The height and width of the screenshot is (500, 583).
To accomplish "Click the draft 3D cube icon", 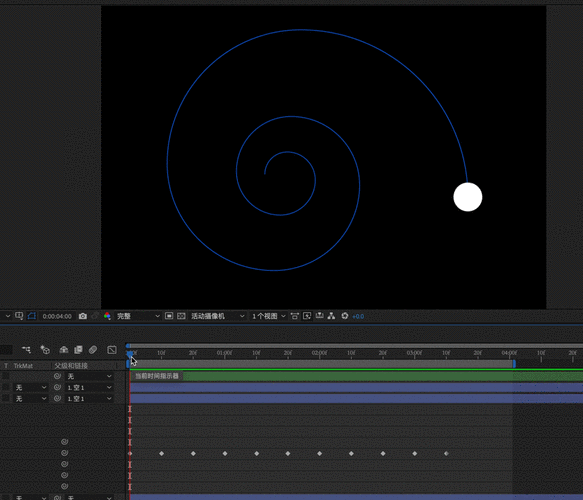I will pos(45,349).
